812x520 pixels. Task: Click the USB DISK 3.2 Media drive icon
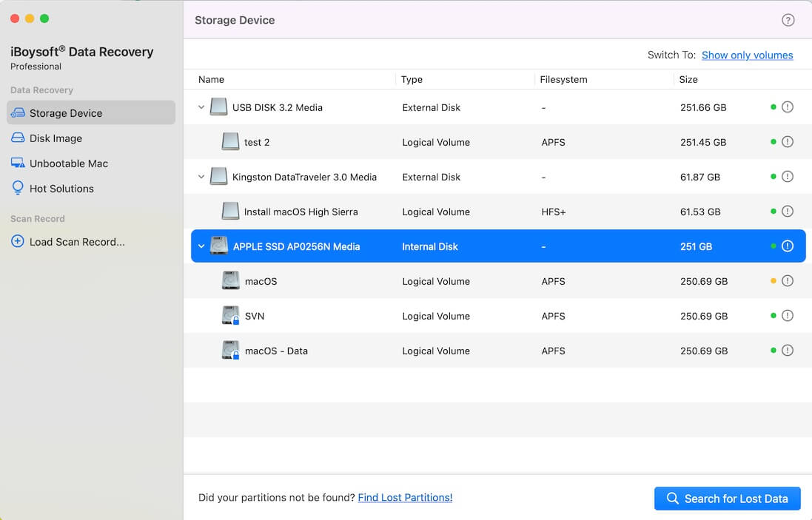coord(218,107)
